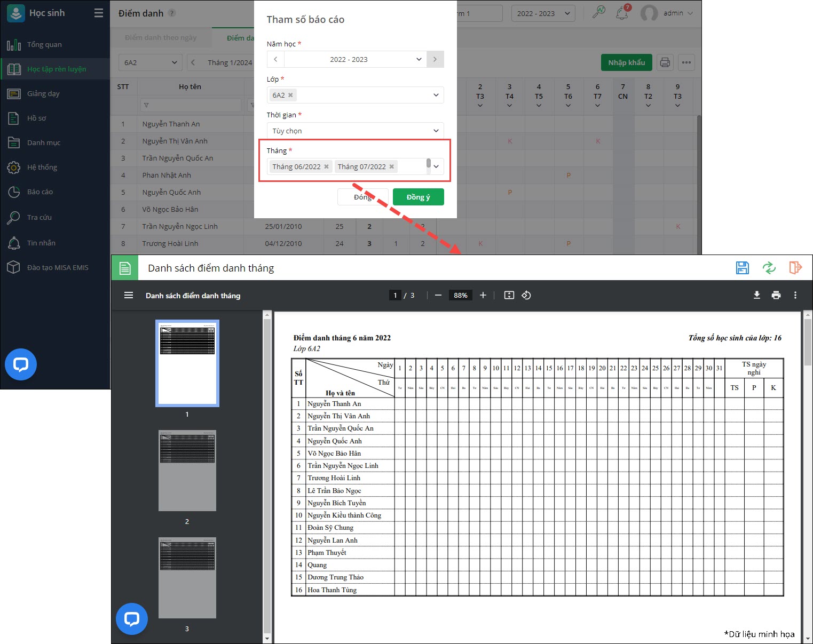Download the PDF attendance report
Screen dimensions: 813x644
[x=756, y=295]
